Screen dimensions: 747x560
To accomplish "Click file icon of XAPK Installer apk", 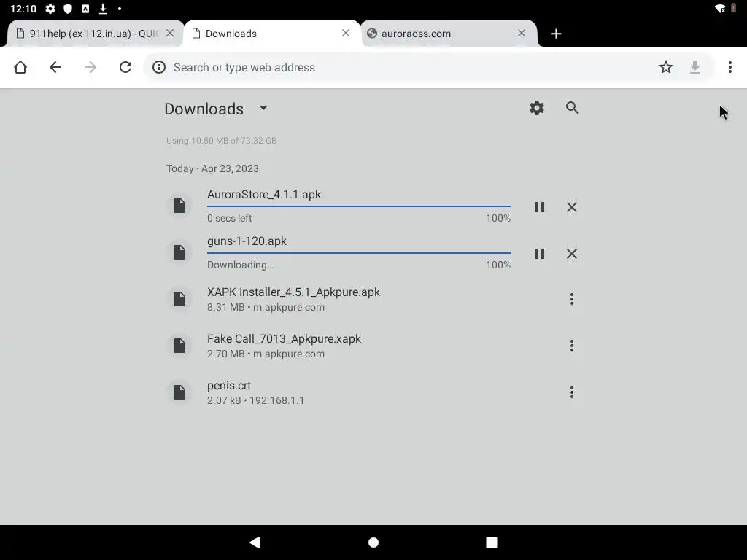I will point(179,299).
